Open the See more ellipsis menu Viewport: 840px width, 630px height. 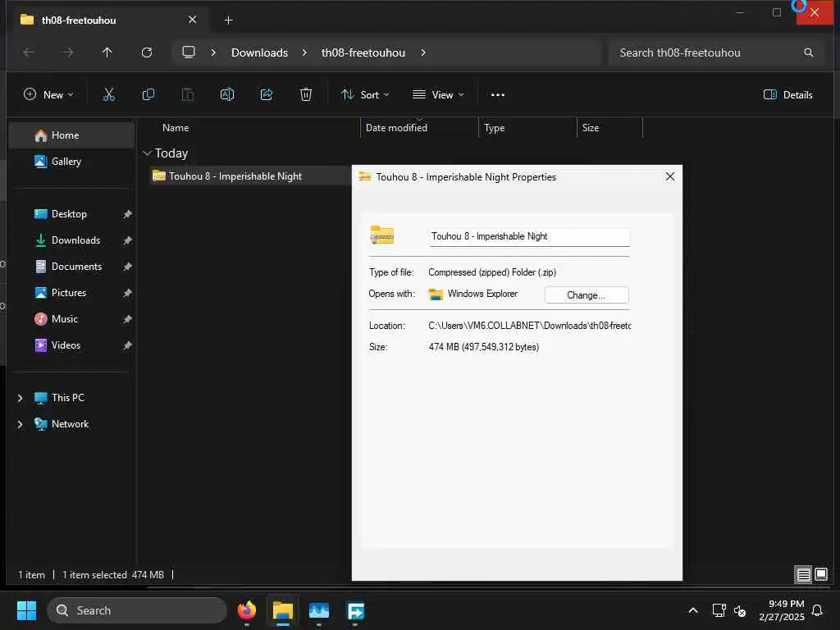[x=498, y=95]
